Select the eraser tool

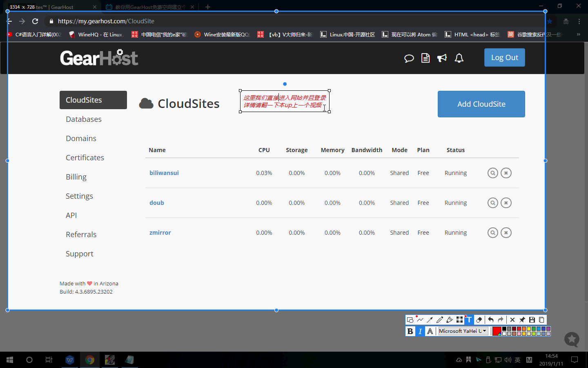coord(479,320)
